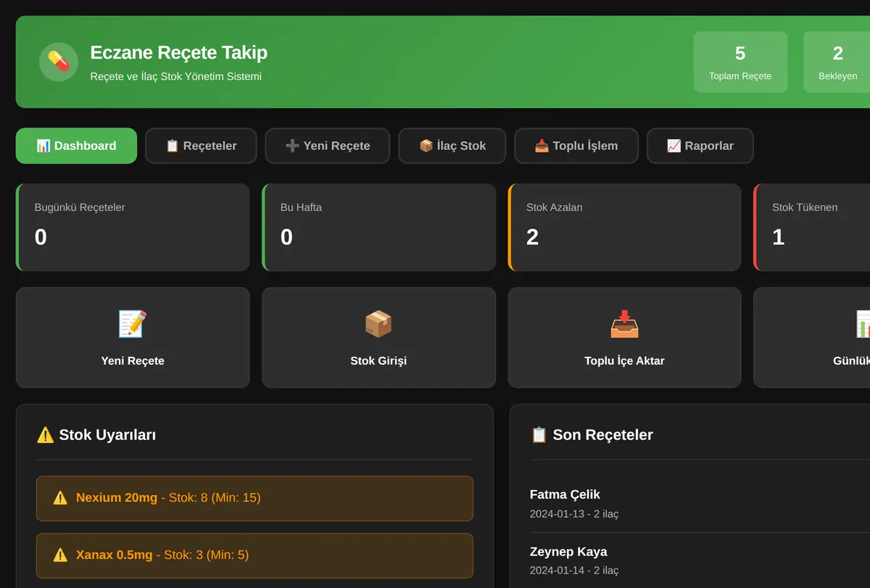Click the inbox tray icon above Toplu İçe Aktar
Screen dimensions: 870x588
tap(624, 324)
